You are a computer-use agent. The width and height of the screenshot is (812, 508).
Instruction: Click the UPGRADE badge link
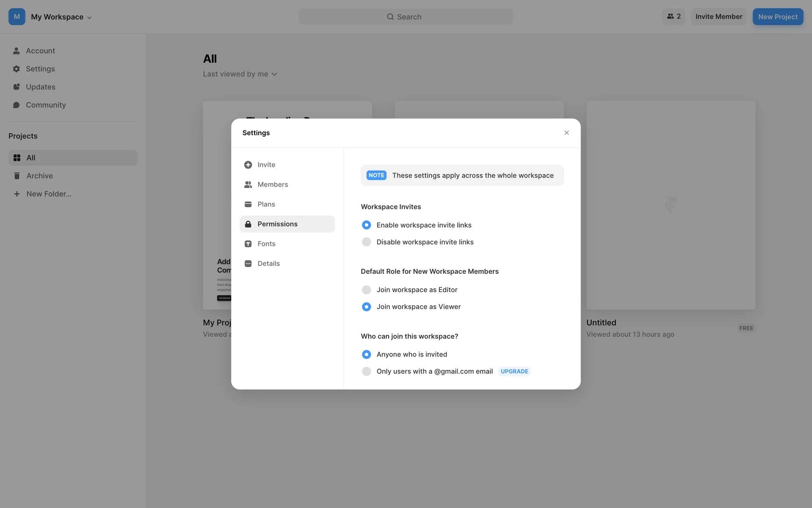point(514,371)
